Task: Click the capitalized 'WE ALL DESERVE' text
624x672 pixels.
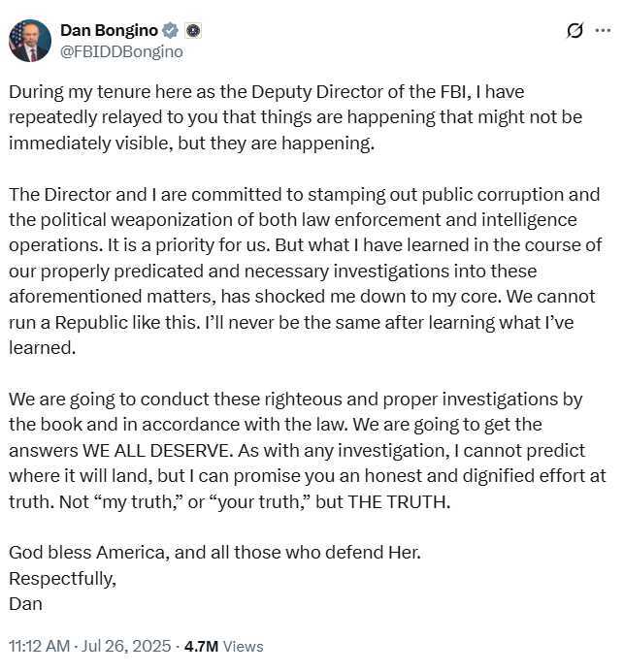Action: coord(156,451)
